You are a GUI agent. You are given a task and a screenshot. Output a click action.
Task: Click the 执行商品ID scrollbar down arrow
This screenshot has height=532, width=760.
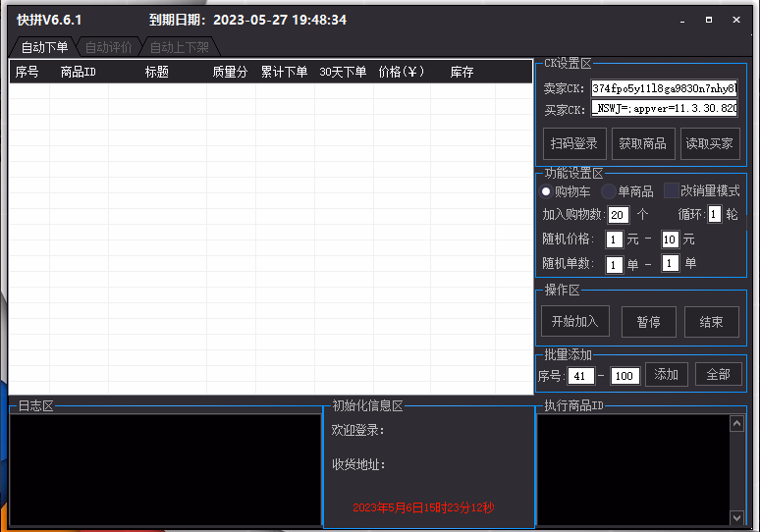coord(736,517)
